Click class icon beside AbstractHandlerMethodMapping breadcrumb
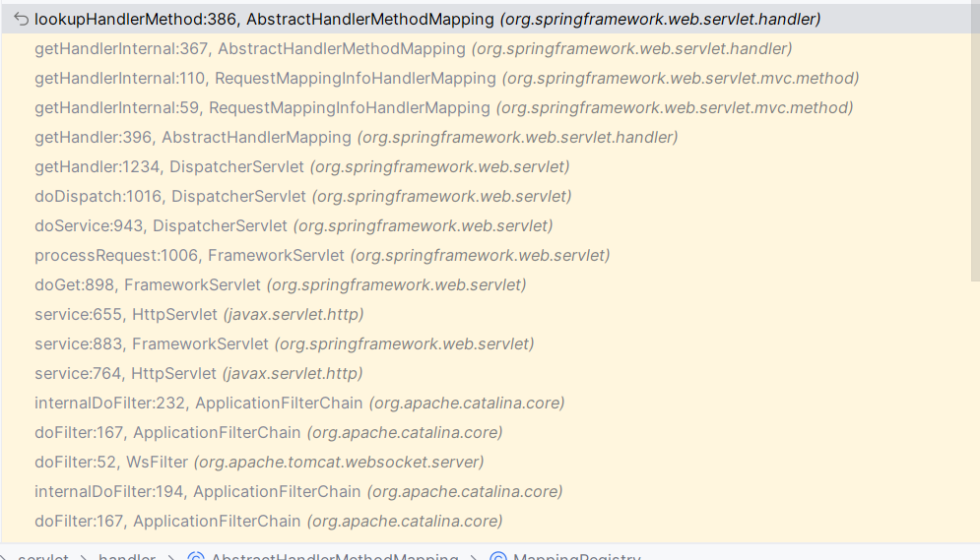980x560 pixels. click(195, 557)
